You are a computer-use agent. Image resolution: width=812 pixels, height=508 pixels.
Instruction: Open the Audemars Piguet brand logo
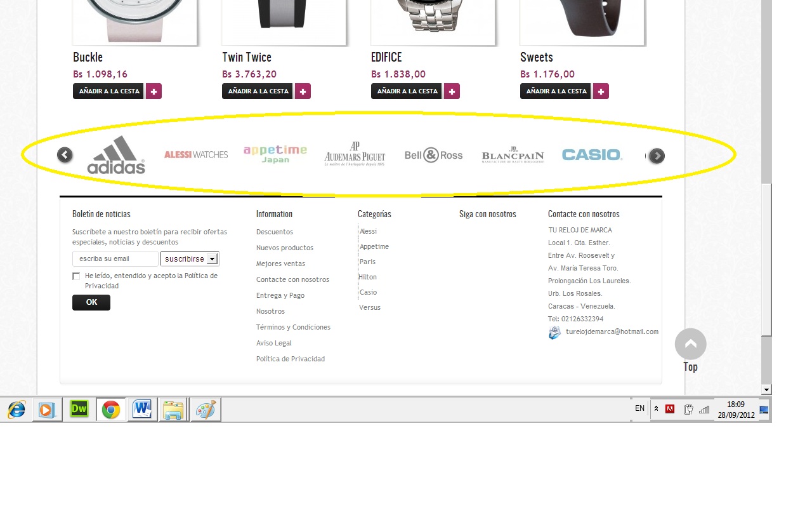click(x=355, y=154)
